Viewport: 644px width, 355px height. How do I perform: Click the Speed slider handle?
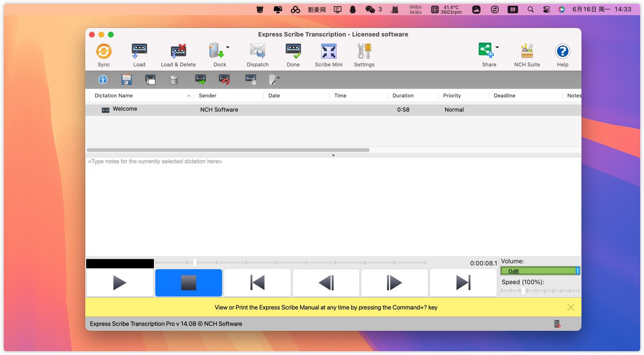(523, 291)
